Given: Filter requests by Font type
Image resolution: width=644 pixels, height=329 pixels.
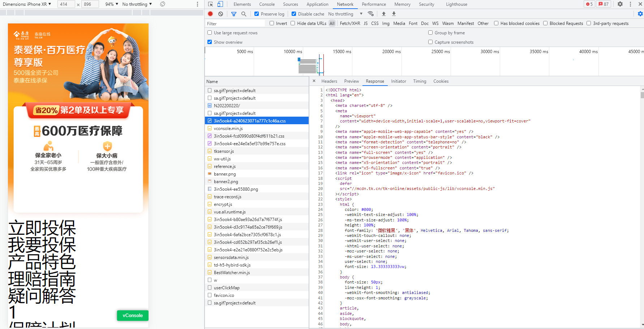Looking at the screenshot, I should 413,23.
